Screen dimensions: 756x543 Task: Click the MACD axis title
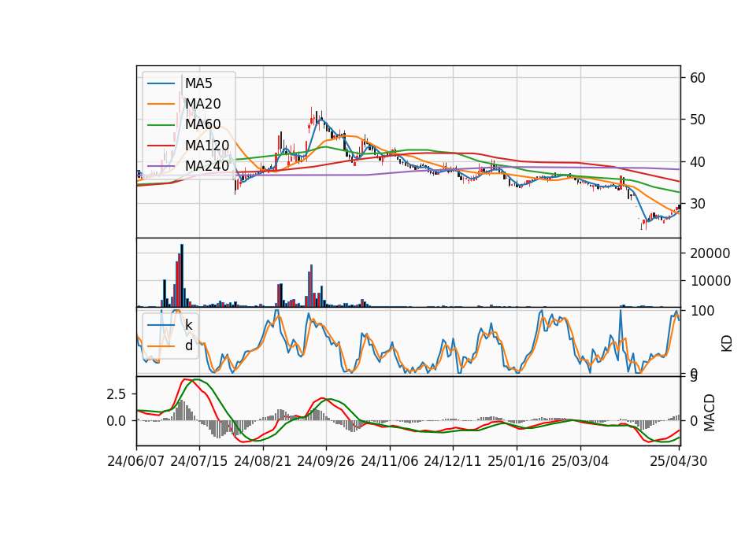click(x=710, y=412)
